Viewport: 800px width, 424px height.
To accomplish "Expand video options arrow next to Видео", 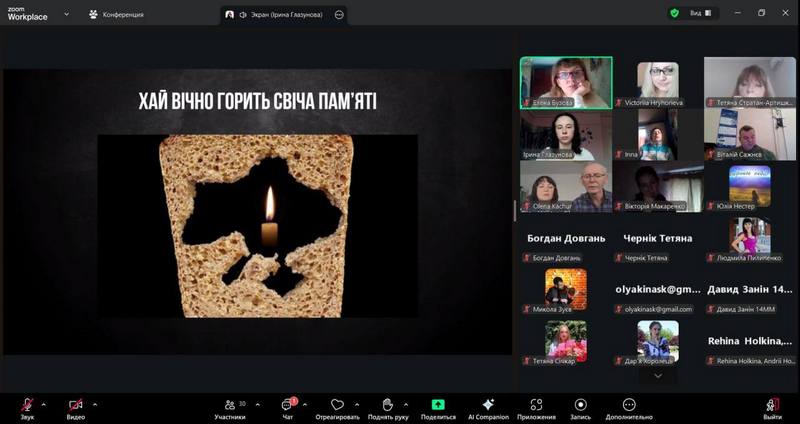I will point(95,404).
